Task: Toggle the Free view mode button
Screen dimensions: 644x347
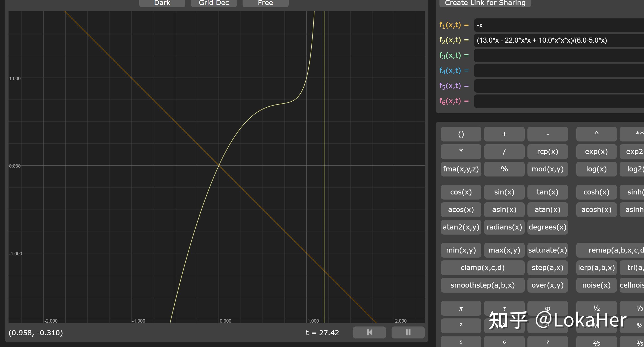Action: pos(265,3)
